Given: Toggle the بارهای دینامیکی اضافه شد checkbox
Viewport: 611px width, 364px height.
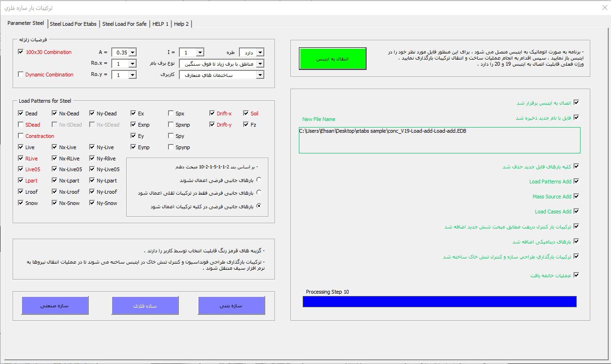Looking at the screenshot, I should [576, 242].
